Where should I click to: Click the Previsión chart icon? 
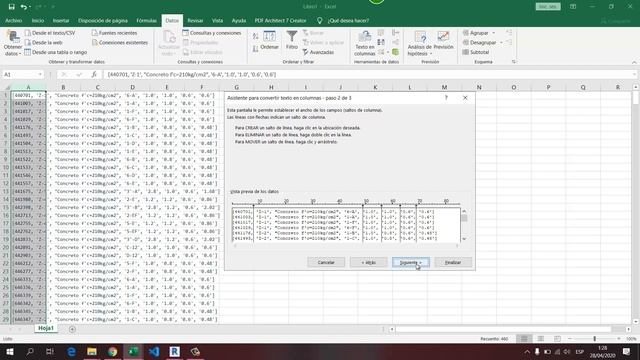[x=443, y=37]
